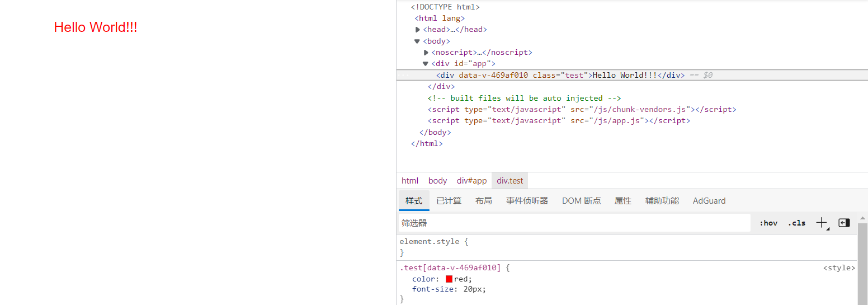Click the Hello World!!! page text
This screenshot has width=868, height=305.
click(x=96, y=27)
